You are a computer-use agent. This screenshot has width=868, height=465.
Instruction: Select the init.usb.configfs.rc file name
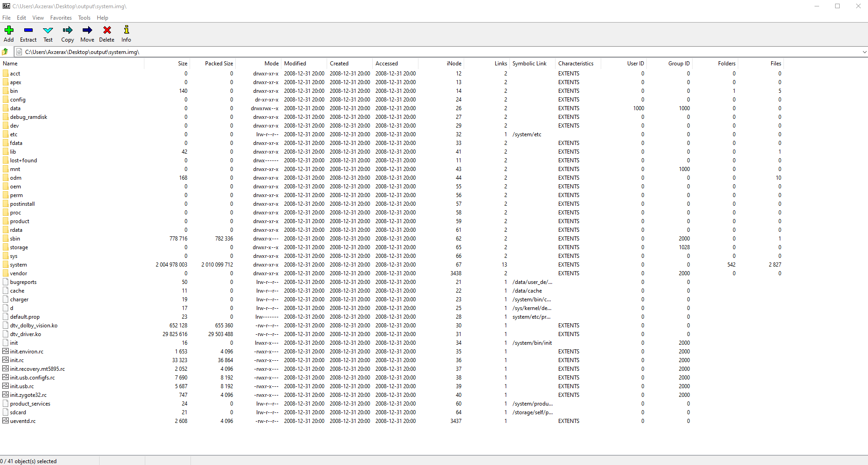32,378
